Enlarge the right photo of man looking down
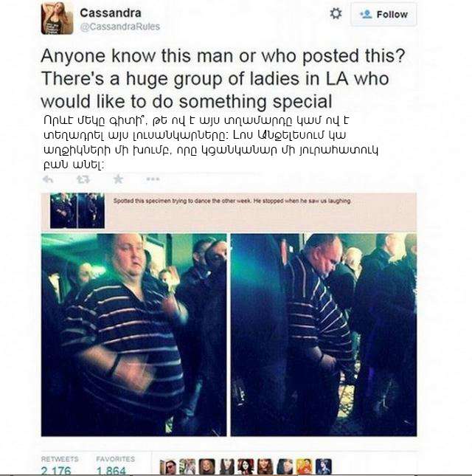Image resolution: width=472 pixels, height=476 pixels. coord(323,335)
